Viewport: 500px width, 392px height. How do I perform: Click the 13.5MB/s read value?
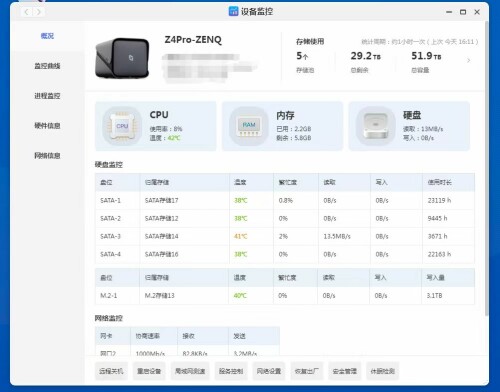tap(337, 236)
